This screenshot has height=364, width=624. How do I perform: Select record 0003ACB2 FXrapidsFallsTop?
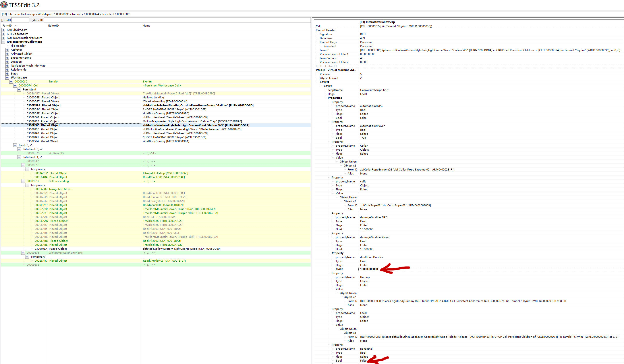point(156,173)
